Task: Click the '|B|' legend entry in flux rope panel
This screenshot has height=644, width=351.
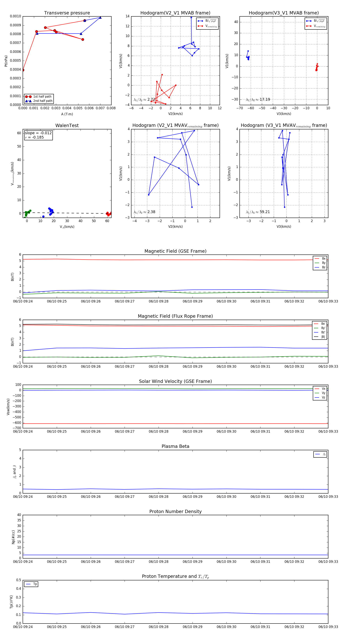Action: (320, 337)
